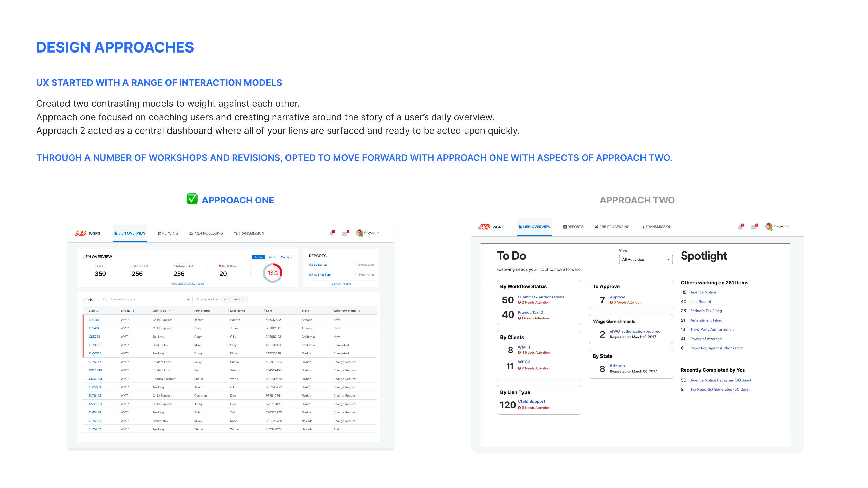This screenshot has width=868, height=488.
Task: Remove the Site ID WMT1 filter chip
Action: tap(245, 299)
